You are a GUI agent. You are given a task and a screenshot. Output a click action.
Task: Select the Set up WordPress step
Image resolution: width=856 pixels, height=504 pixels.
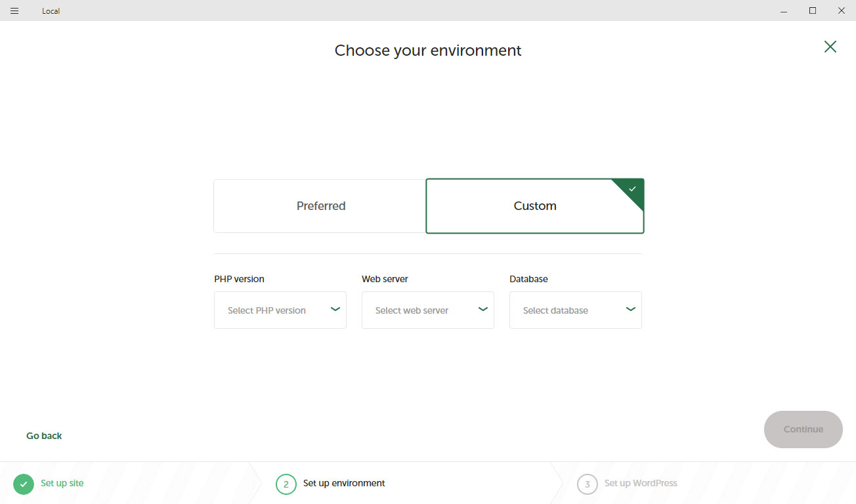pyautogui.click(x=641, y=483)
